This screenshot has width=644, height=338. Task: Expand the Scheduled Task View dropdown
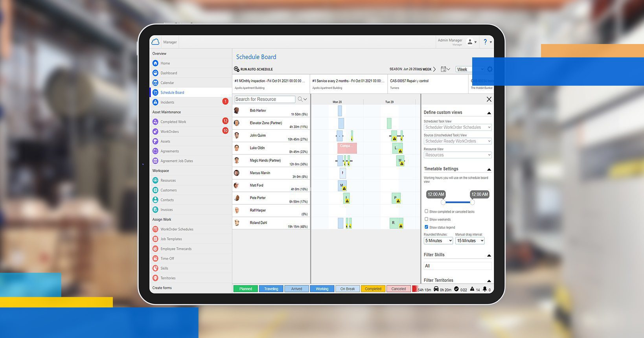(x=457, y=127)
